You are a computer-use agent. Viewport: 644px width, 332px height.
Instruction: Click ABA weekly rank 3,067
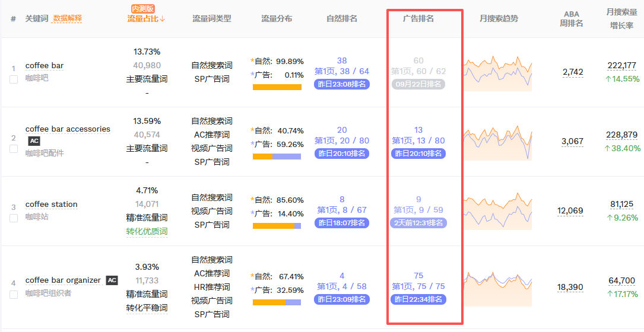pos(573,142)
